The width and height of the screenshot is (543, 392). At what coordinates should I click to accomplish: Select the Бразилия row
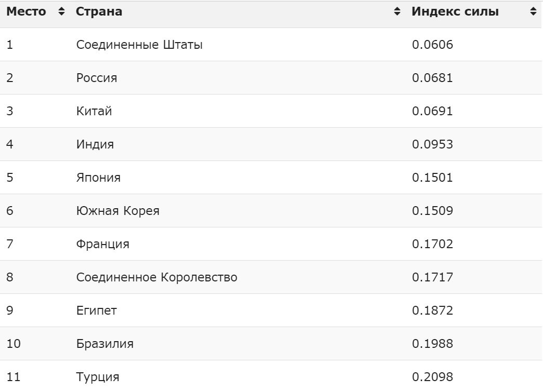[271, 343]
